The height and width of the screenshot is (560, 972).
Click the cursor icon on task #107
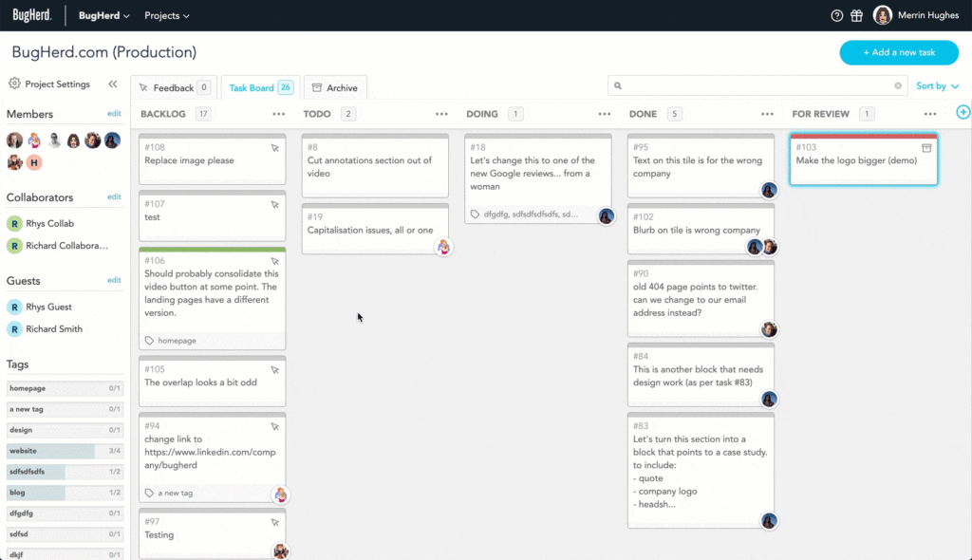[274, 205]
